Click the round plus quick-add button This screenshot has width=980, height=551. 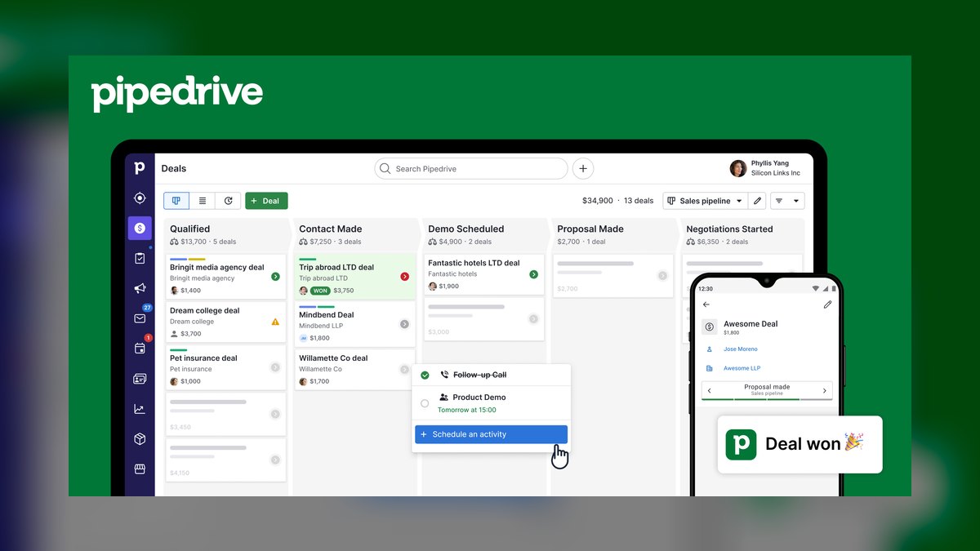click(583, 169)
